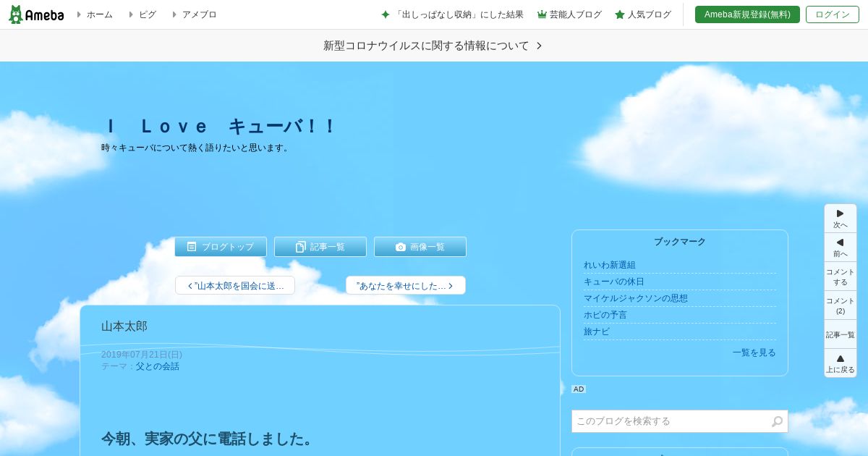Click 画像一覧 tab button
The width and height of the screenshot is (868, 456).
420,247
